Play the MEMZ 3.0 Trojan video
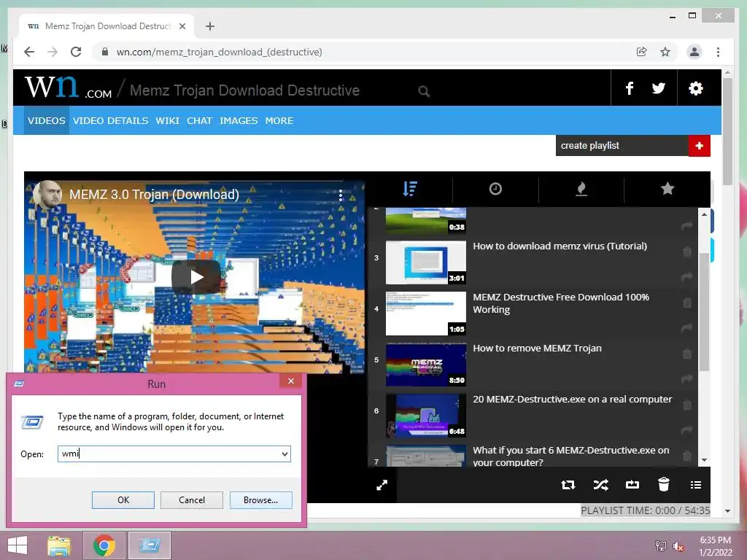 pyautogui.click(x=196, y=276)
